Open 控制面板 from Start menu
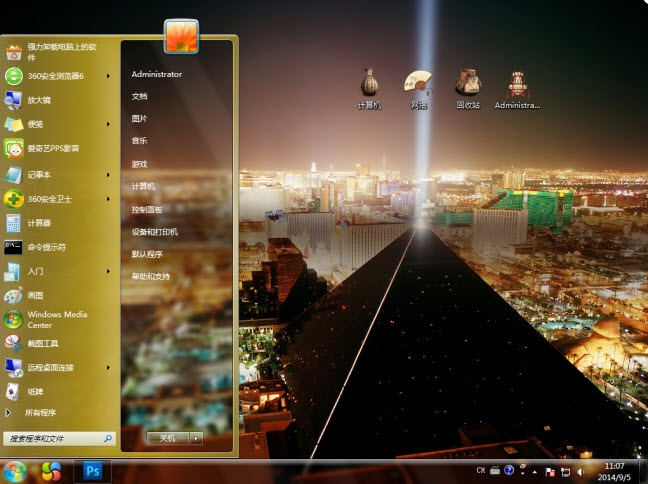The width and height of the screenshot is (648, 484). [x=147, y=209]
